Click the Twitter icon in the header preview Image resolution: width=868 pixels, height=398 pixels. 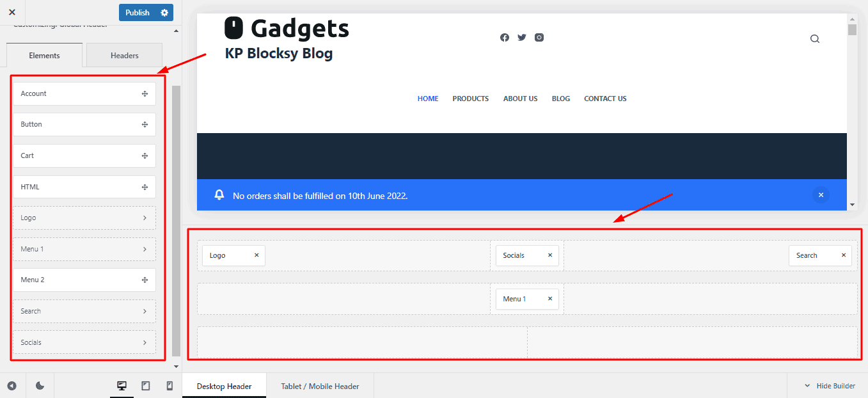(521, 38)
